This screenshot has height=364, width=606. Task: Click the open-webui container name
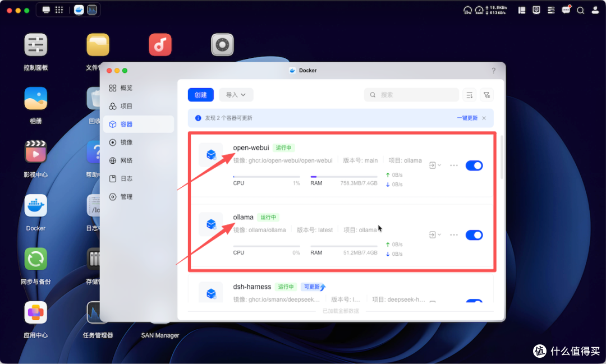coord(251,148)
